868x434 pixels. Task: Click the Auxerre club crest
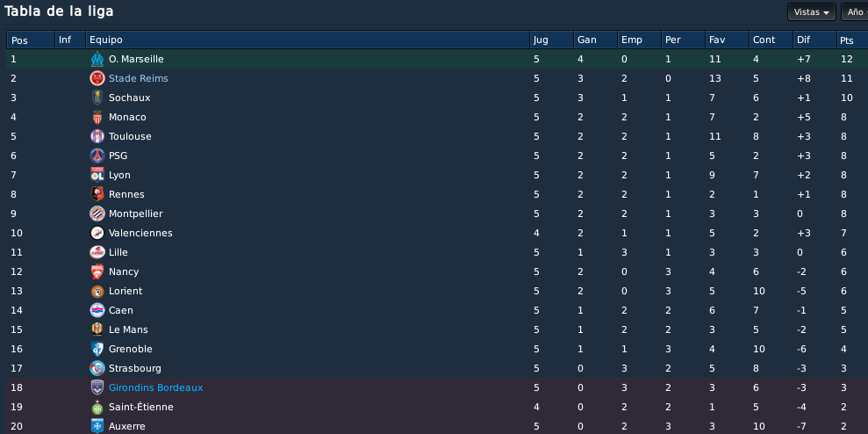coord(97,426)
